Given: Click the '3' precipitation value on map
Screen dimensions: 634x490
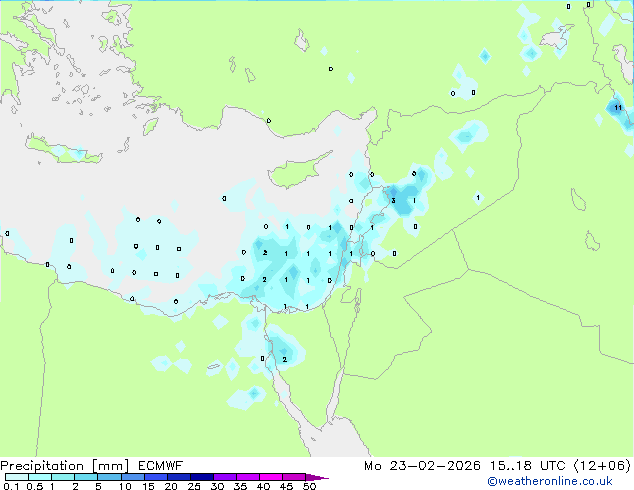Looking at the screenshot, I should point(393,201).
